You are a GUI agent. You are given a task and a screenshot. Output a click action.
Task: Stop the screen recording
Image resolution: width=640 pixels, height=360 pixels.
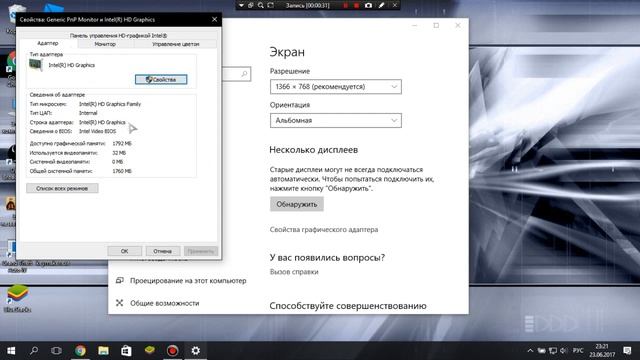pyautogui.click(x=356, y=5)
